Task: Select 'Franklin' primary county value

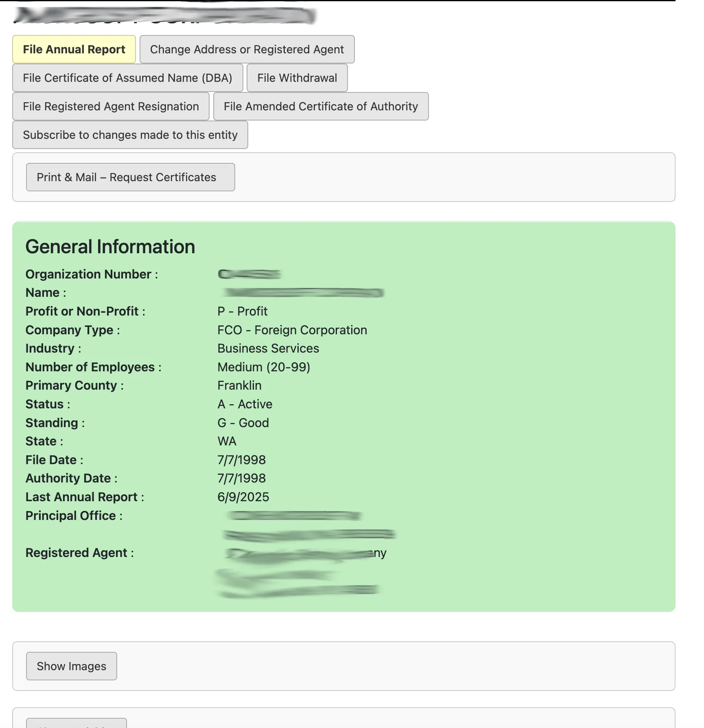Action: coord(239,385)
